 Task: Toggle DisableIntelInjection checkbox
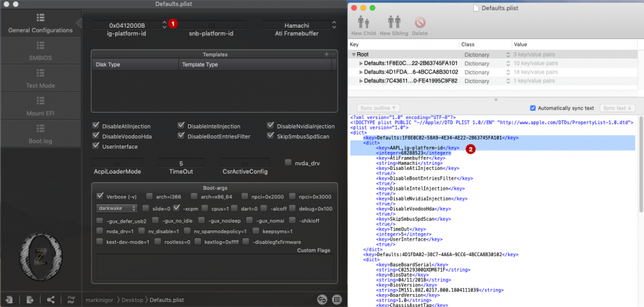[x=181, y=126]
